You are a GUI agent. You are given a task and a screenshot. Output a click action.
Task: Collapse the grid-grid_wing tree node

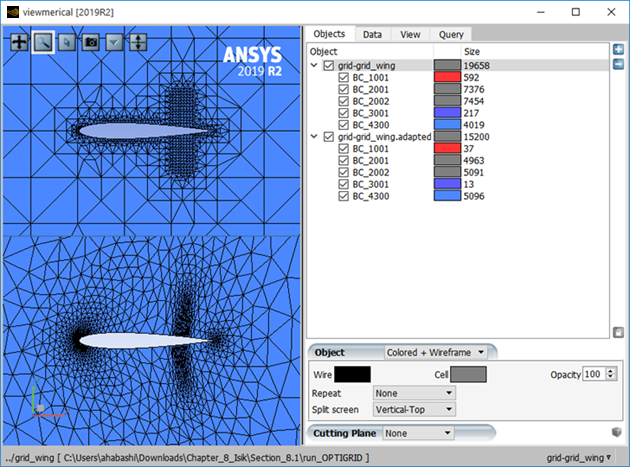(314, 65)
